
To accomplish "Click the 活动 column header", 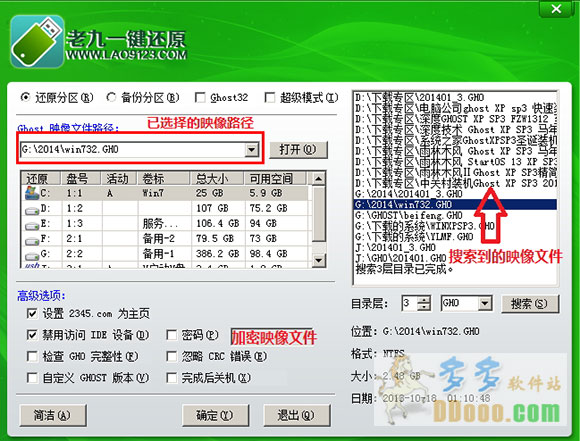I will pos(119,179).
